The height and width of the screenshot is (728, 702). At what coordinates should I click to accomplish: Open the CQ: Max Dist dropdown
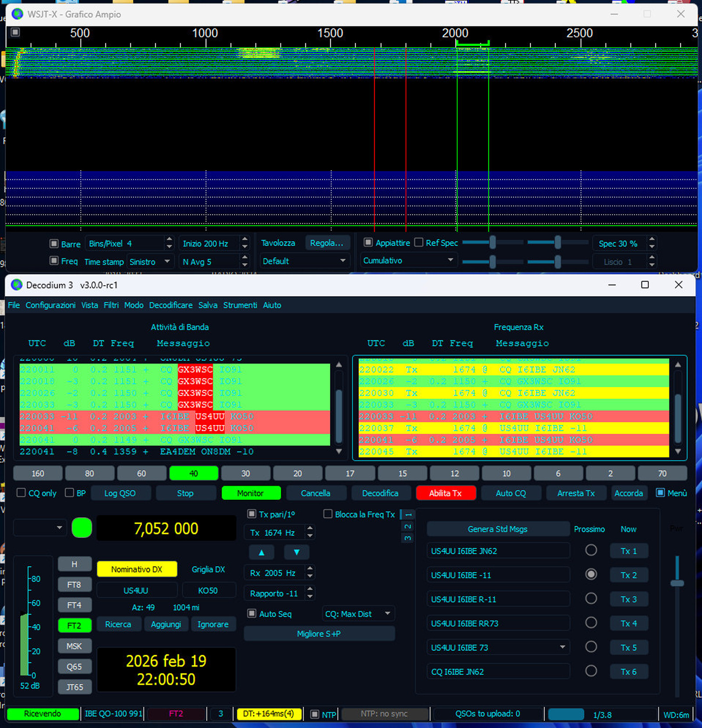tap(358, 614)
